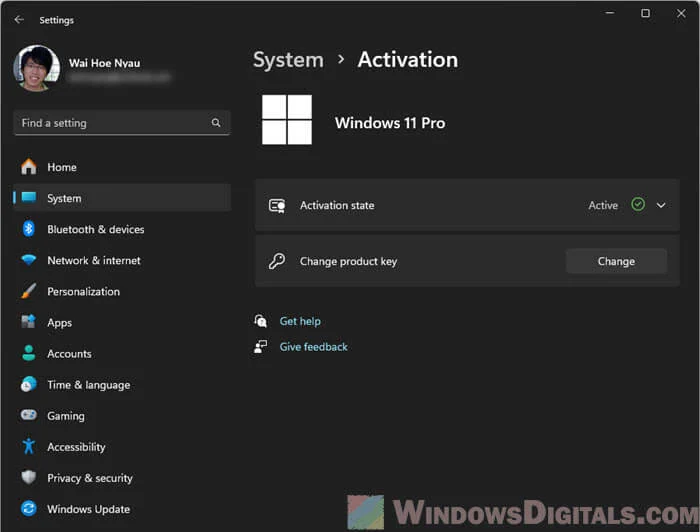700x532 pixels.
Task: Click the Settings window title
Action: coord(57,20)
